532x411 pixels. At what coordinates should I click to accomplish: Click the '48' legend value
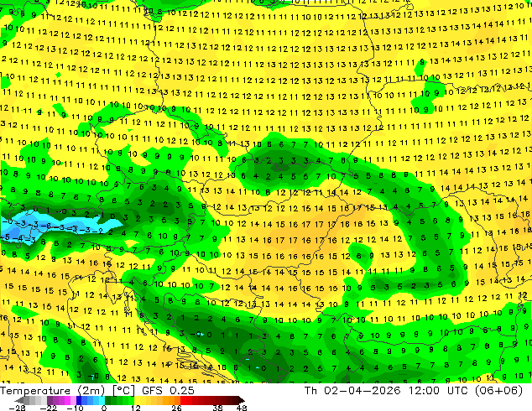[242, 408]
